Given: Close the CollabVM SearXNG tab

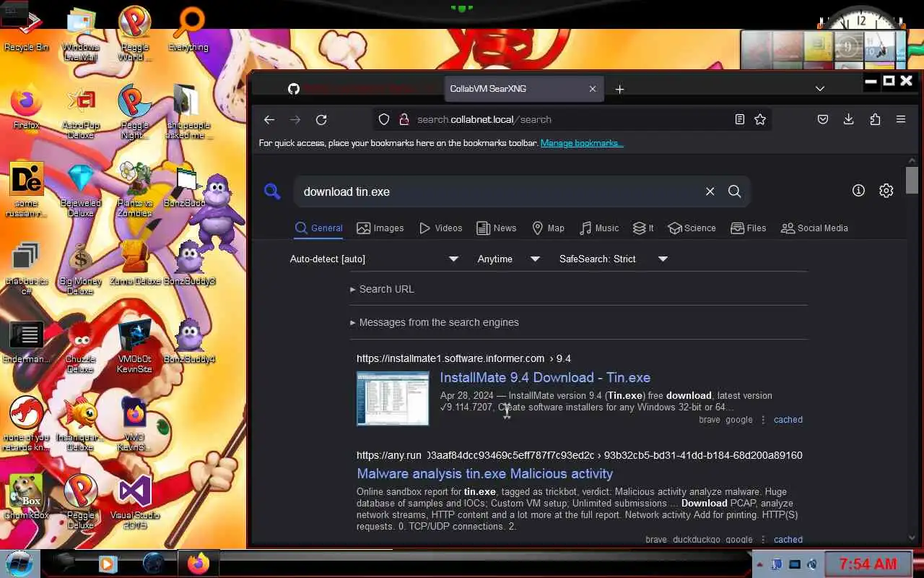Looking at the screenshot, I should pyautogui.click(x=593, y=89).
